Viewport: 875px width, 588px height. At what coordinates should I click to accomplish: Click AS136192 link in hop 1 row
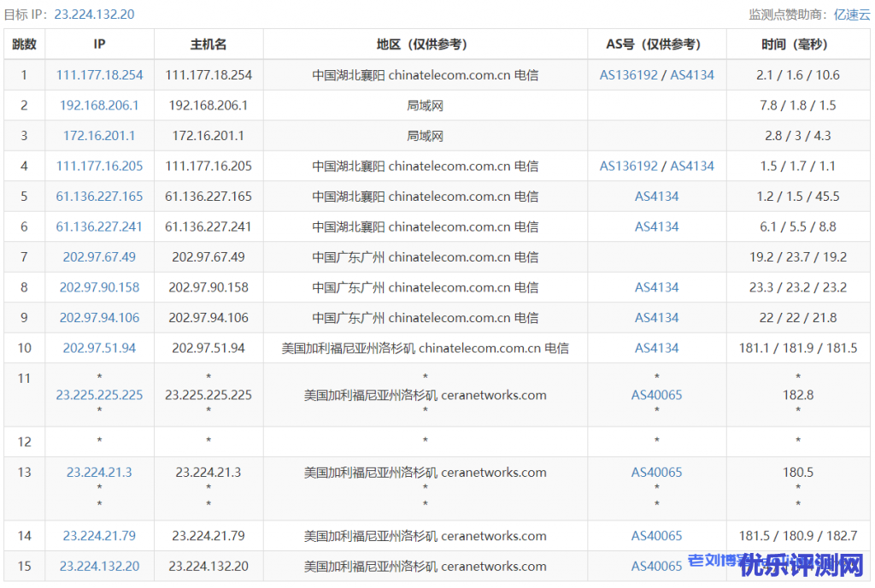629,75
